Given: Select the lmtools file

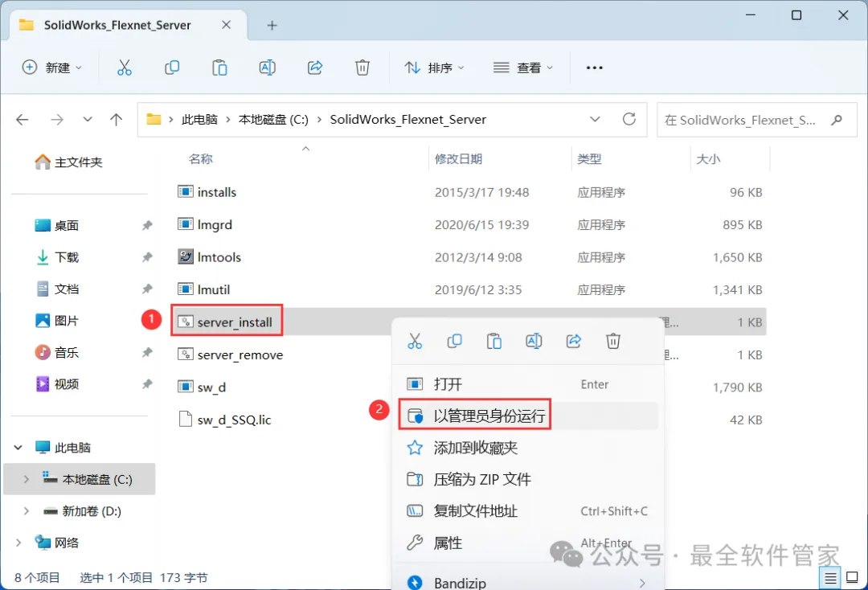Looking at the screenshot, I should pyautogui.click(x=209, y=256).
